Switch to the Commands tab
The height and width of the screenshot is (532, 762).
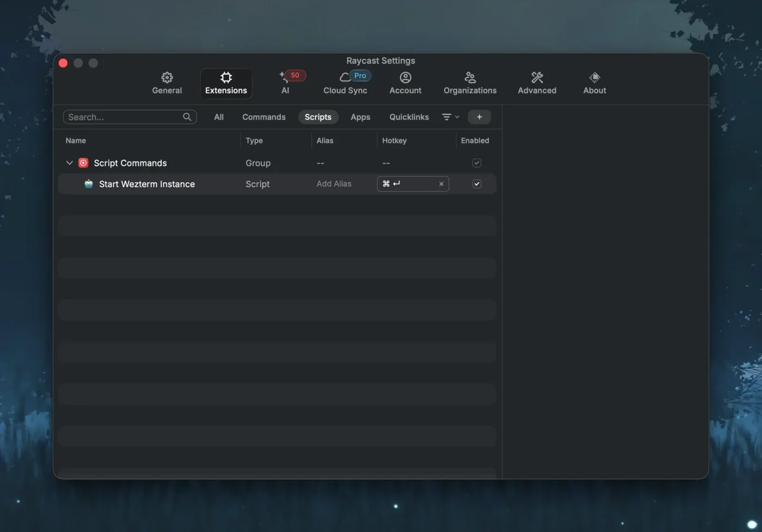263,117
